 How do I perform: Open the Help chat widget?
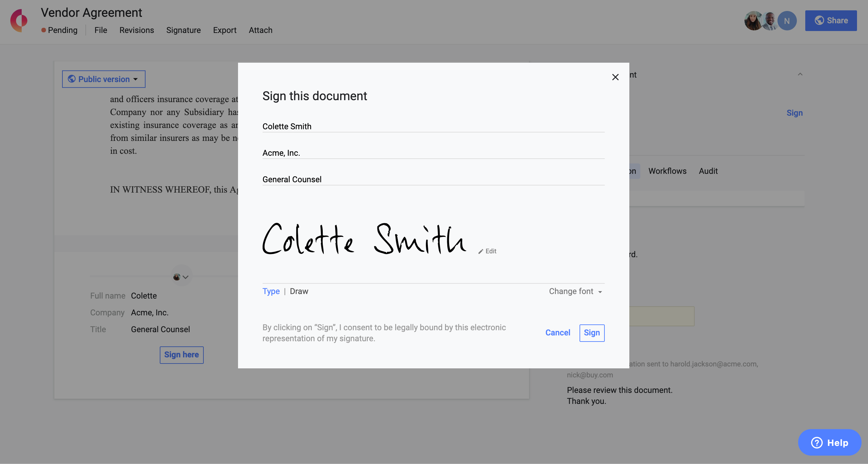pos(829,442)
